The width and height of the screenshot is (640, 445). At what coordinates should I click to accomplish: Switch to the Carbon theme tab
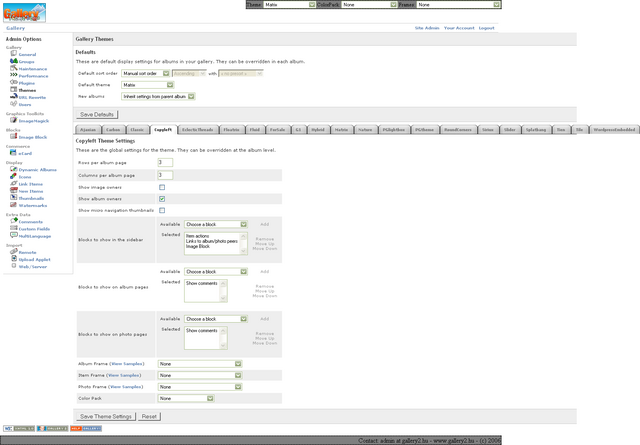(113, 130)
